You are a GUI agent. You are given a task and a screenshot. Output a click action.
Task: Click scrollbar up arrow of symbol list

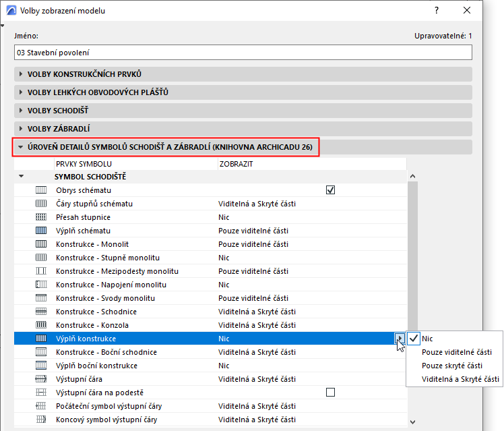tap(413, 176)
